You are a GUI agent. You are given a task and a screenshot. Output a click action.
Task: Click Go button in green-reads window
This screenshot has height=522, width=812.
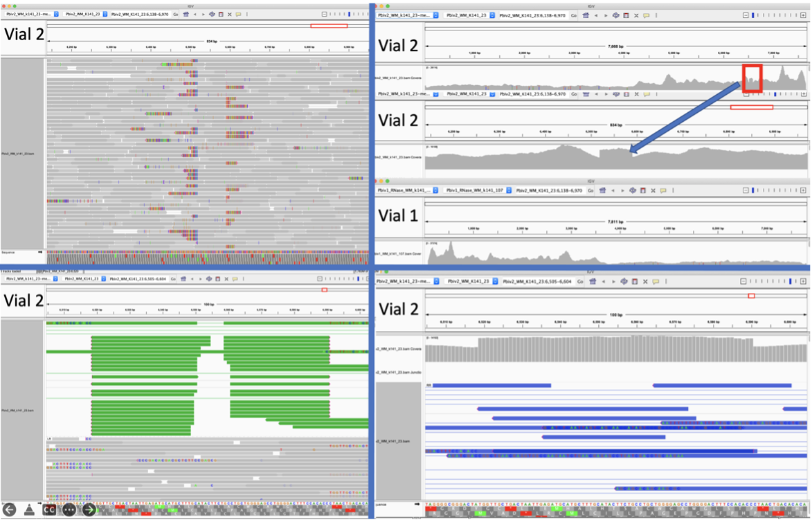pyautogui.click(x=173, y=279)
